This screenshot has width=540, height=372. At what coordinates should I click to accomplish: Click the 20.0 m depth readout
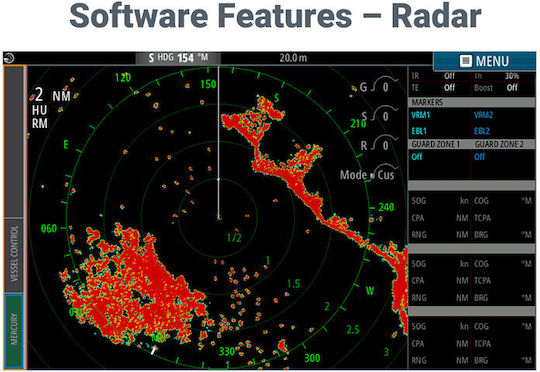click(x=293, y=58)
